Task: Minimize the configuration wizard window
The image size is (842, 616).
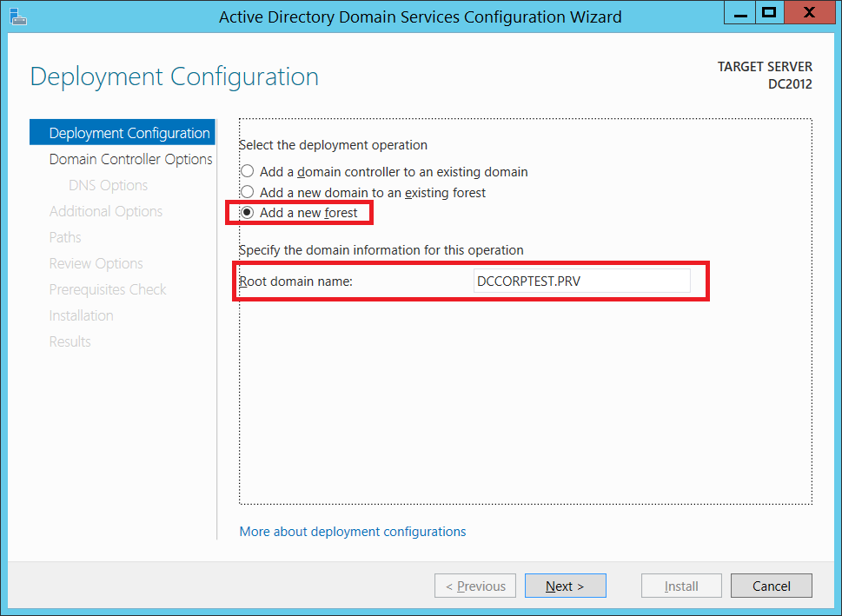Action: [740, 13]
